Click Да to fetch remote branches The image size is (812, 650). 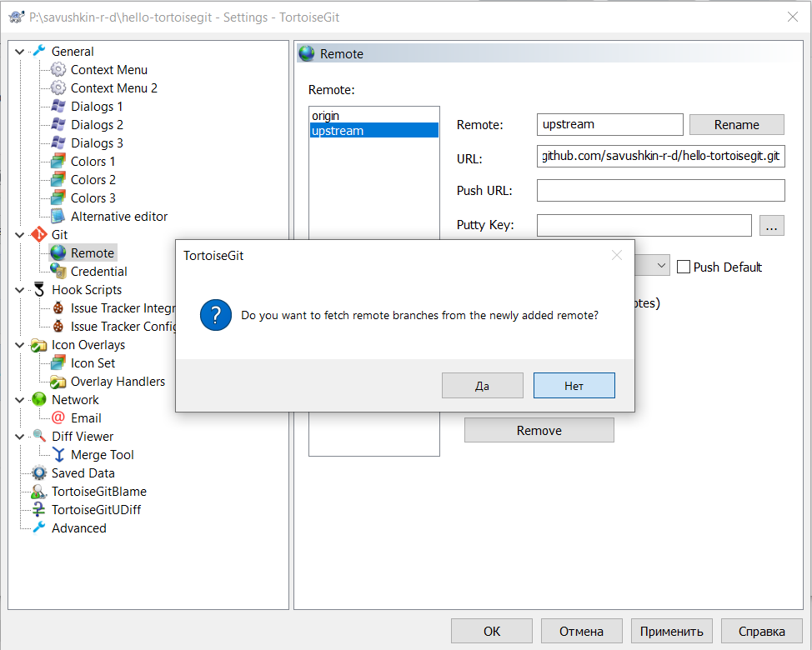pos(482,386)
